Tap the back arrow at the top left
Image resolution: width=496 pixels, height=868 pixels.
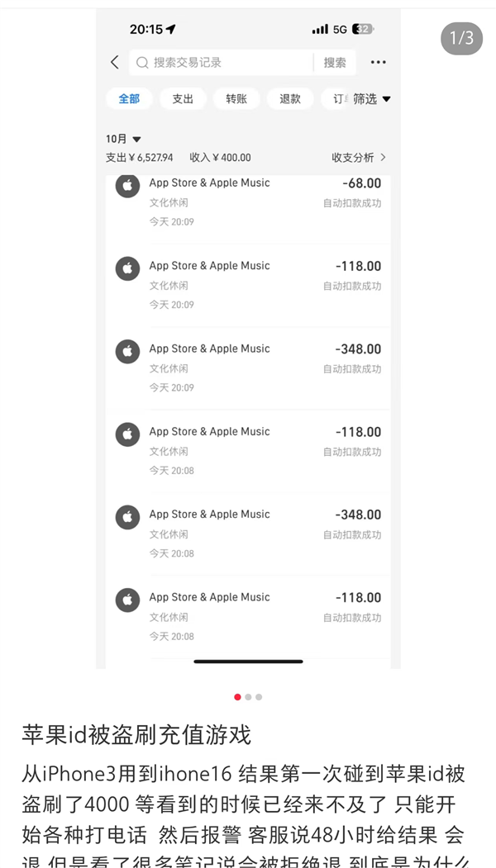click(x=115, y=62)
